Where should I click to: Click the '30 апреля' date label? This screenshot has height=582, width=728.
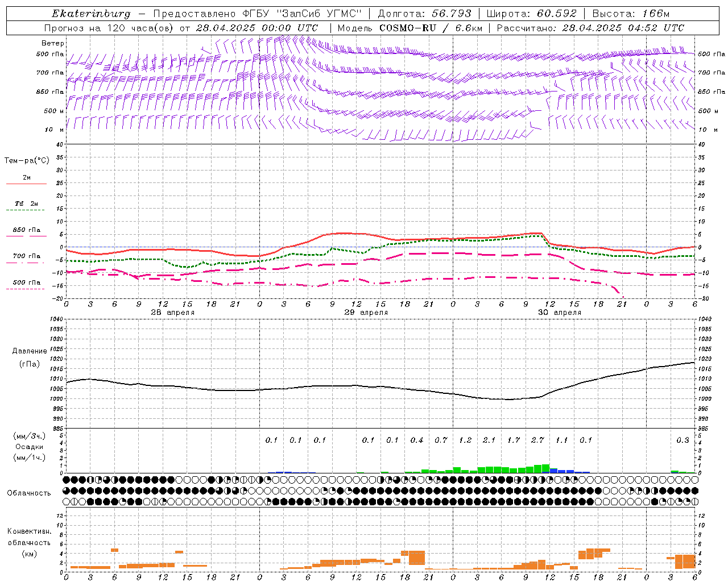(x=560, y=313)
